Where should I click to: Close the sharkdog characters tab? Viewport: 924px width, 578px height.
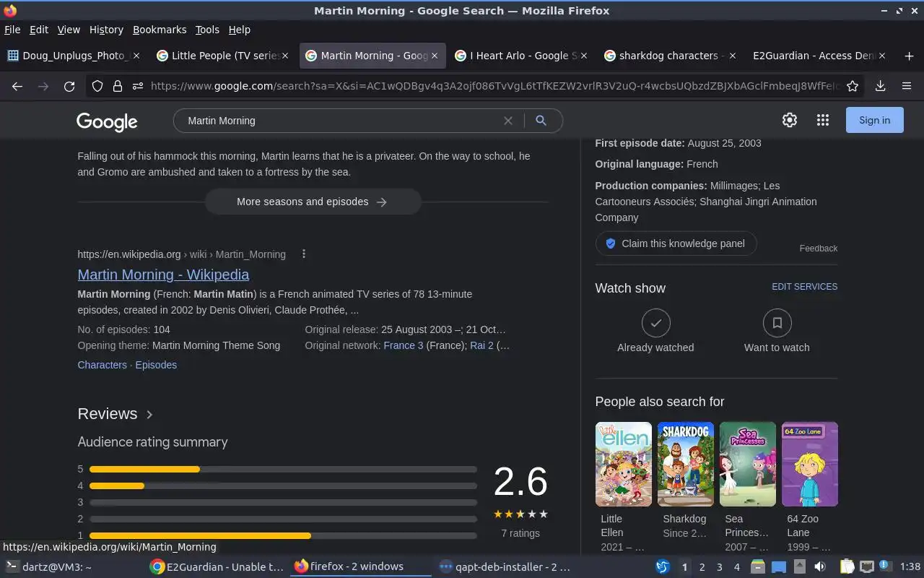(733, 56)
